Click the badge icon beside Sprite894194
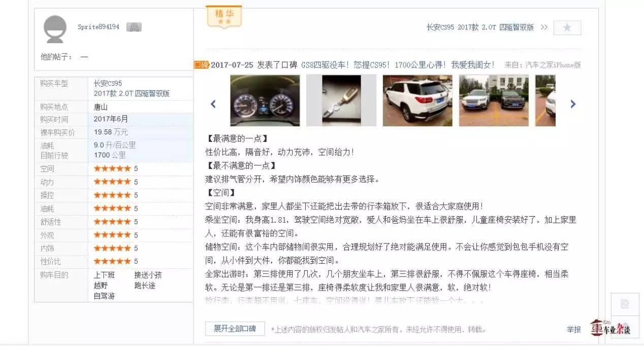644x346 pixels. click(134, 27)
